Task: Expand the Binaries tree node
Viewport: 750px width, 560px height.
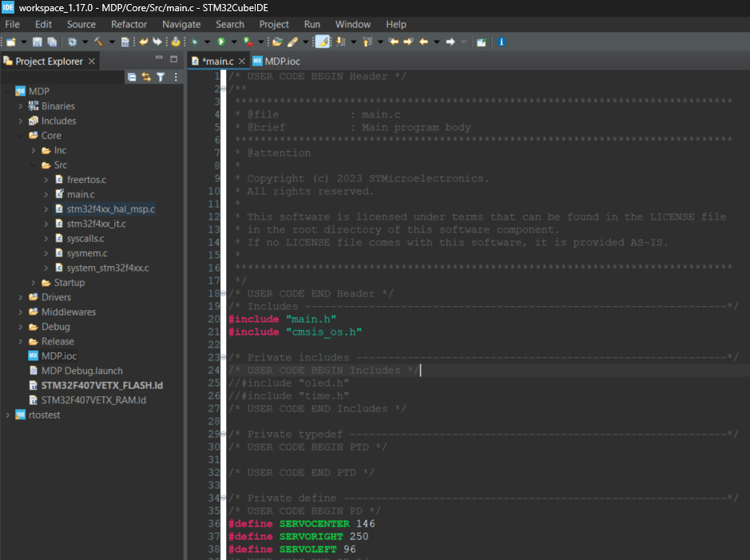Action: (x=20, y=106)
